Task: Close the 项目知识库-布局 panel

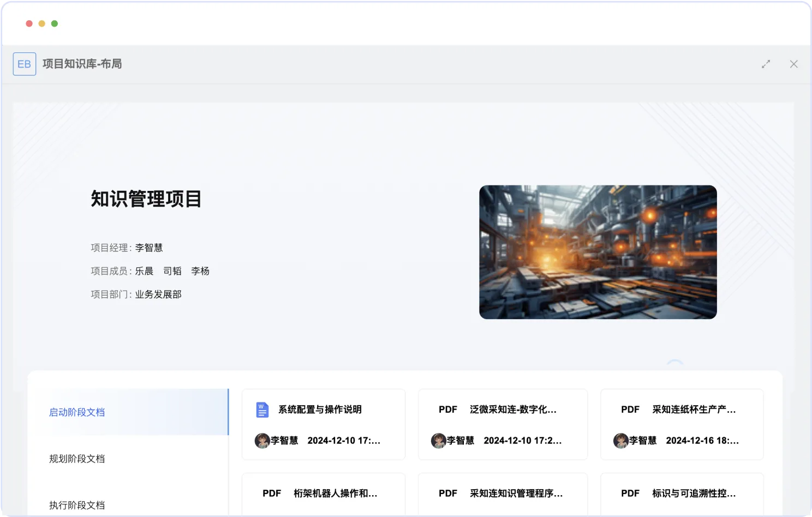Action: [794, 64]
